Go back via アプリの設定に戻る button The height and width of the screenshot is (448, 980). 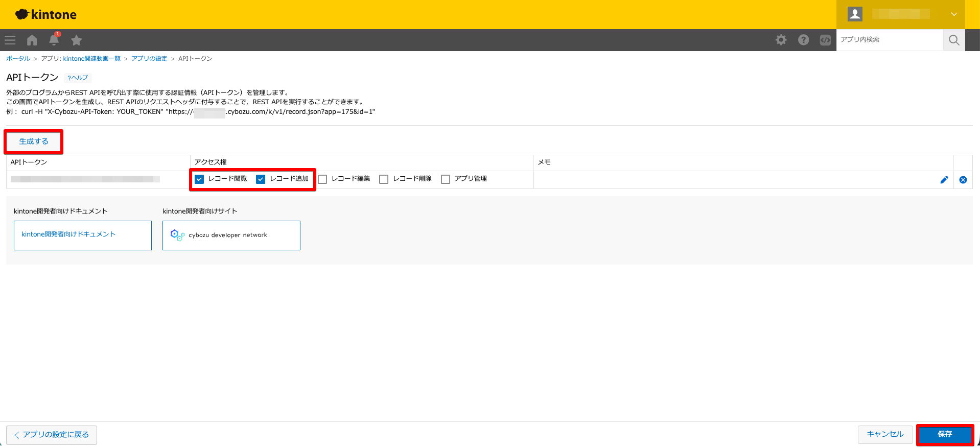[x=52, y=435]
